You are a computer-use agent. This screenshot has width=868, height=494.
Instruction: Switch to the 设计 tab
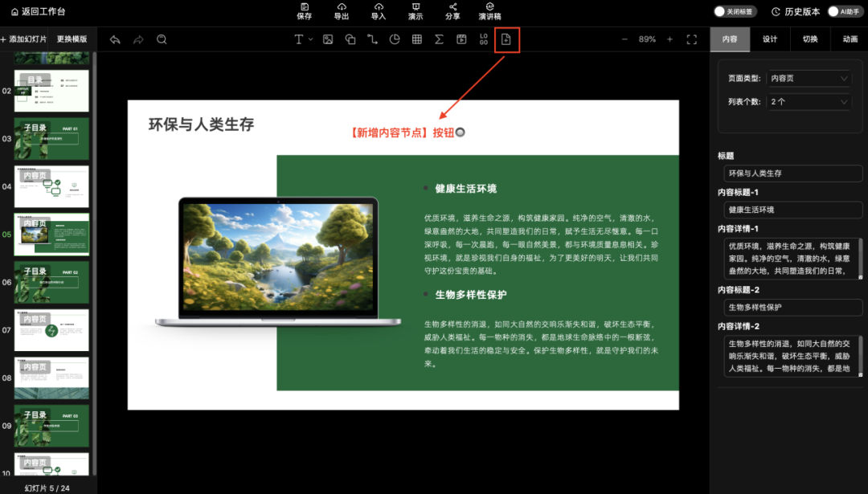pos(769,39)
